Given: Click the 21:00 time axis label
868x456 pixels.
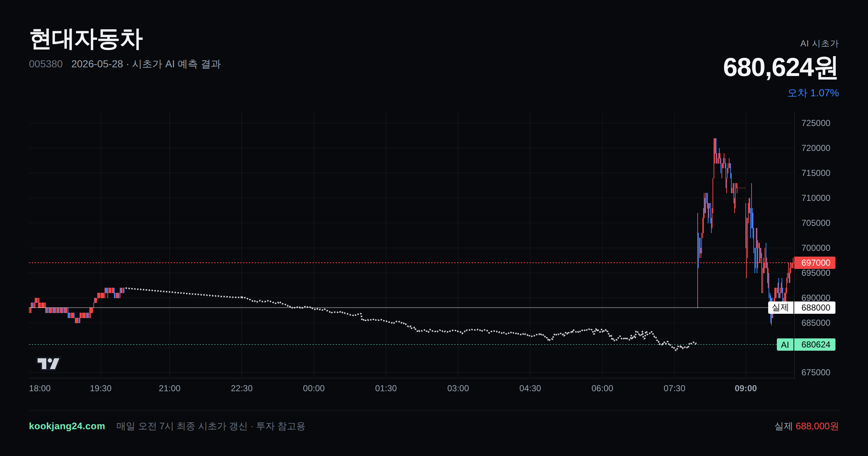Looking at the screenshot, I should pos(170,388).
